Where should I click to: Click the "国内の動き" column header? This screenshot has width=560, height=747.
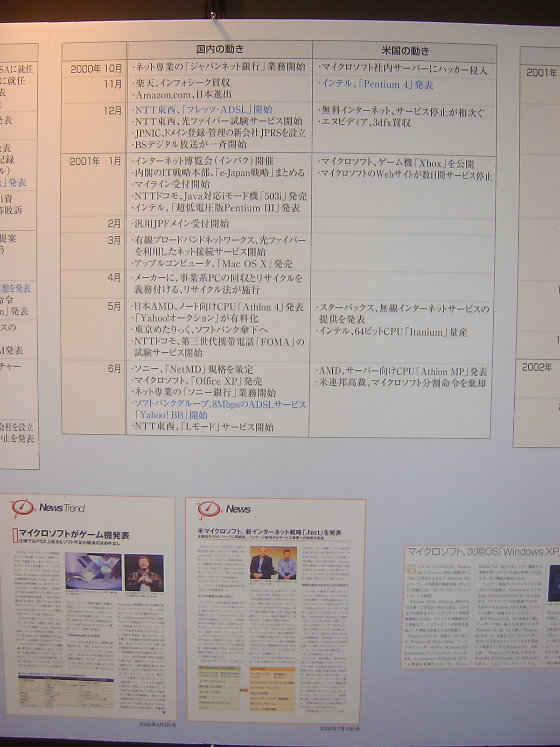coord(219,49)
